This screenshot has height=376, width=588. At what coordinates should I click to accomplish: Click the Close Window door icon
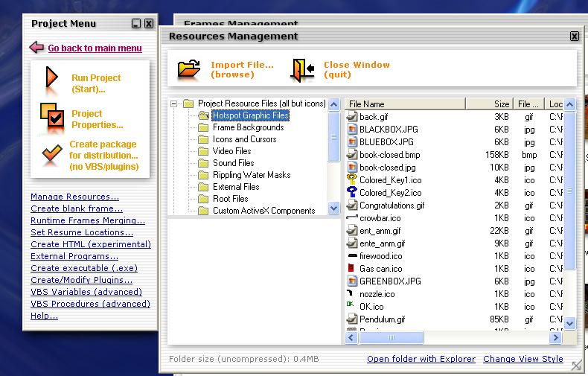(302, 70)
